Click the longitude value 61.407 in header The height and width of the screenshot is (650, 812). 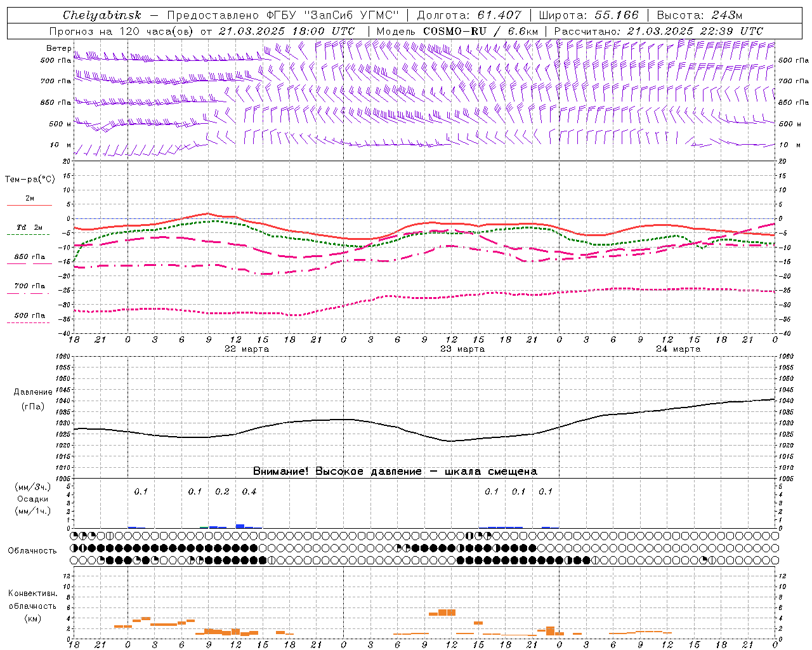pos(499,15)
